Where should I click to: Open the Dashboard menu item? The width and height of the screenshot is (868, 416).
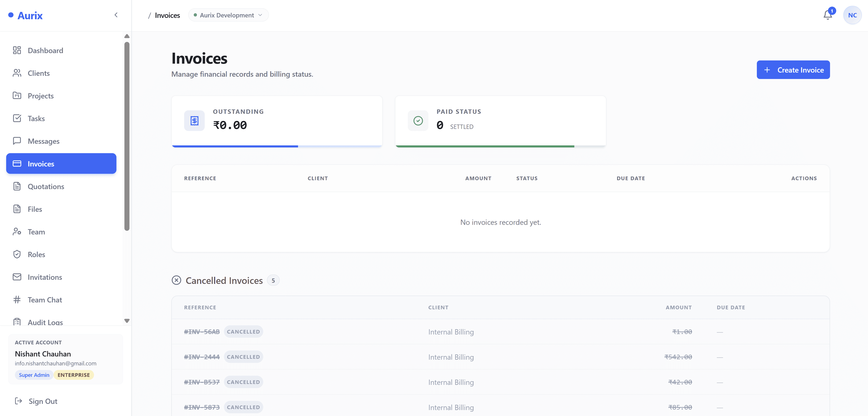point(61,50)
